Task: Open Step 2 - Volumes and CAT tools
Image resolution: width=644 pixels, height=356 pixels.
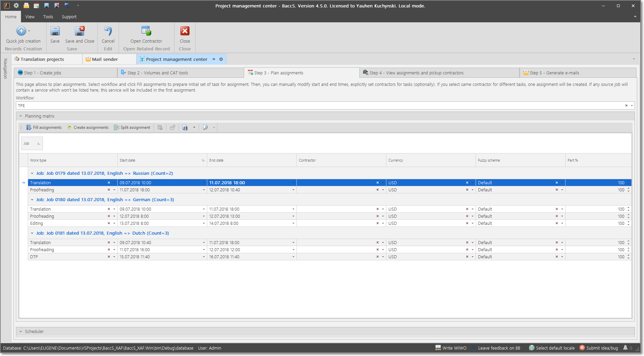Action: click(181, 73)
